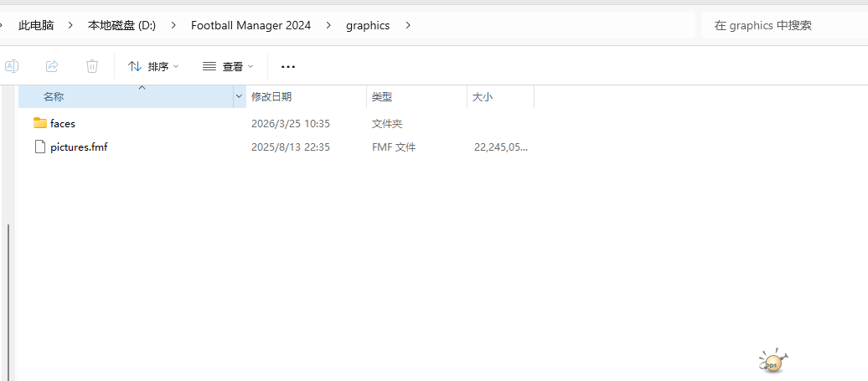The height and width of the screenshot is (381, 868).
Task: Go to 此电脑 in breadcrumb
Action: (36, 25)
